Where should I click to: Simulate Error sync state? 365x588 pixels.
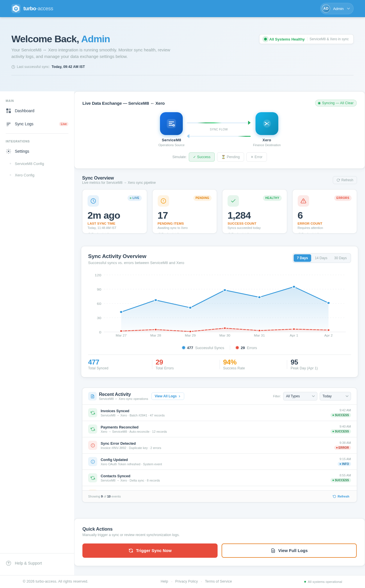pos(257,157)
